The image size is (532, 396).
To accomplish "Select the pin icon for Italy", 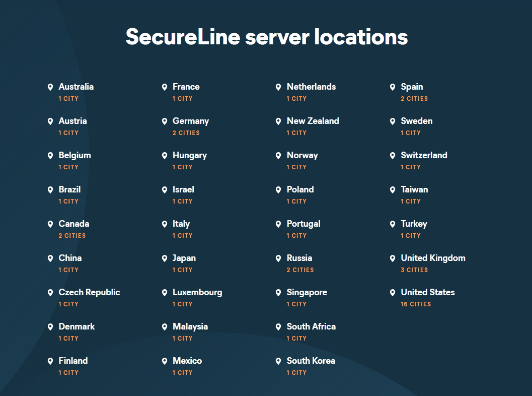I will pyautogui.click(x=165, y=224).
